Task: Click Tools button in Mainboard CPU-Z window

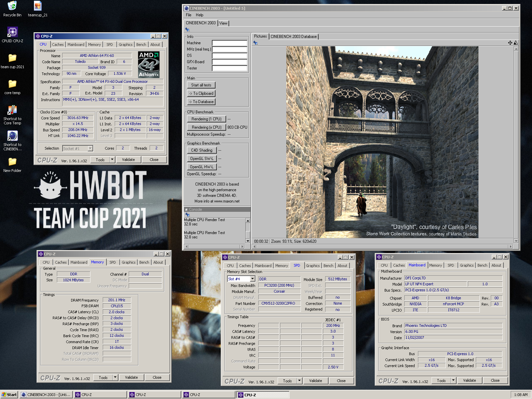Action: tap(441, 380)
